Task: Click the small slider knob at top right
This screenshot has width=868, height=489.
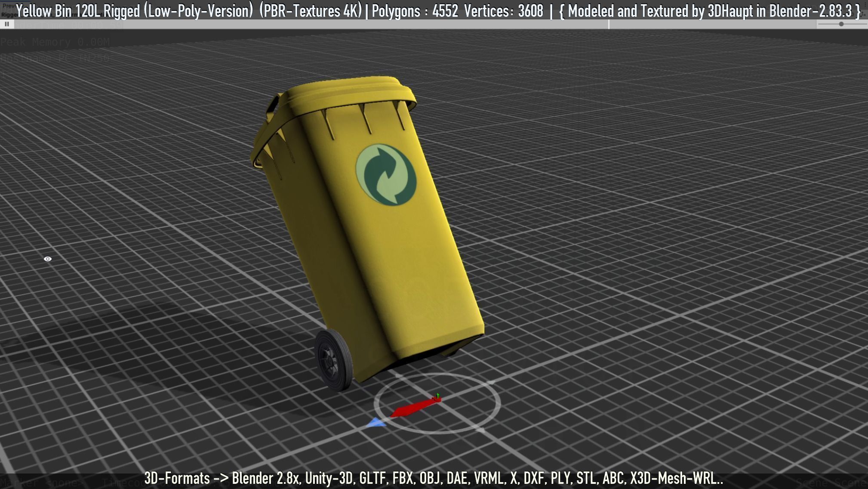Action: tap(841, 24)
